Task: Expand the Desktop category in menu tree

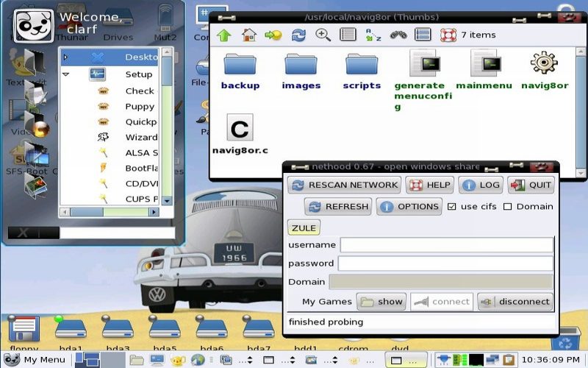Action: tap(65, 57)
